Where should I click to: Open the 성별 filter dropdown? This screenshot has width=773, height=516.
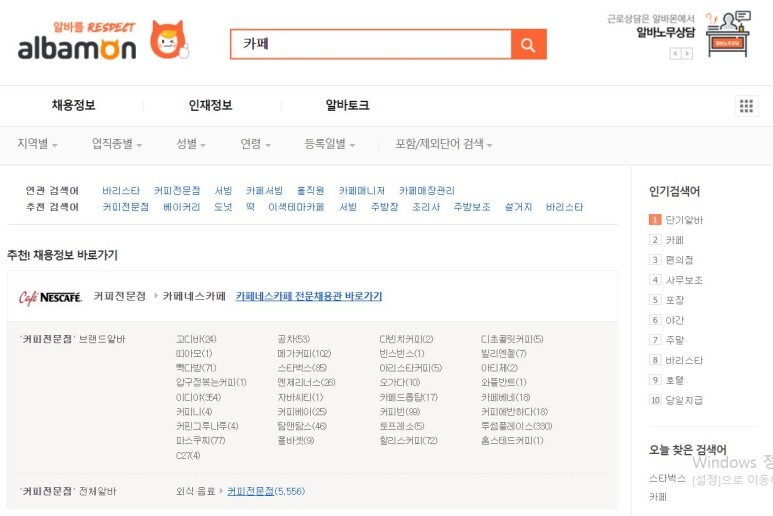(192, 144)
